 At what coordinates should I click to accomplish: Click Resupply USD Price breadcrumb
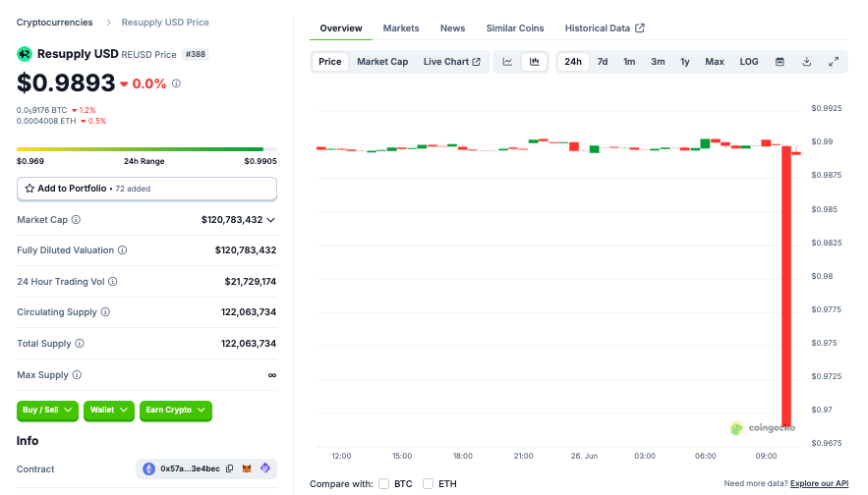pos(165,23)
